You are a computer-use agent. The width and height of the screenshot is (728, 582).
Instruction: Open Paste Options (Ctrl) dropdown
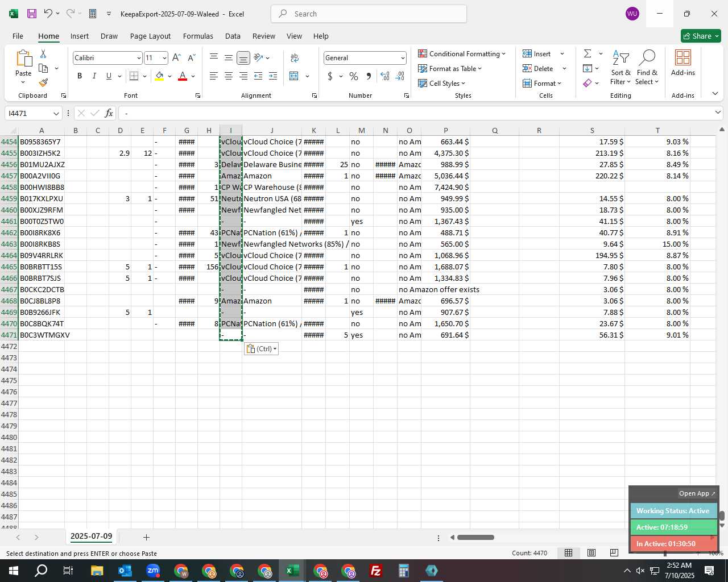[262, 349]
